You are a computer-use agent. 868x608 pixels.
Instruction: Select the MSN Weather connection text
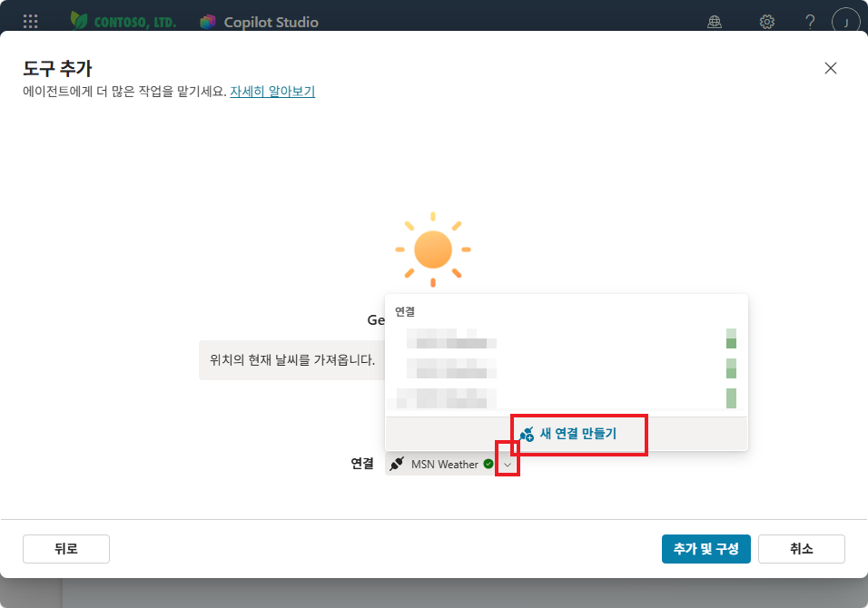[x=445, y=464]
